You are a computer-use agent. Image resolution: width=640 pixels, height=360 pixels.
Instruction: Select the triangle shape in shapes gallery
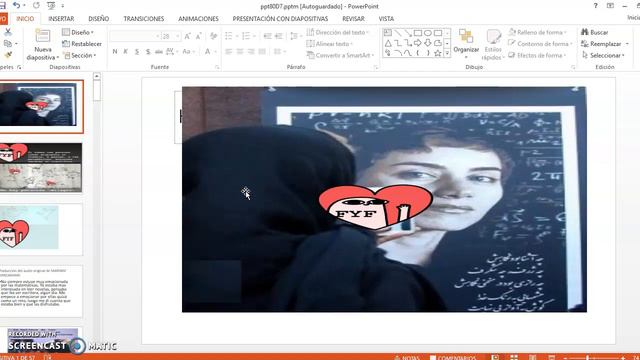[x=388, y=43]
